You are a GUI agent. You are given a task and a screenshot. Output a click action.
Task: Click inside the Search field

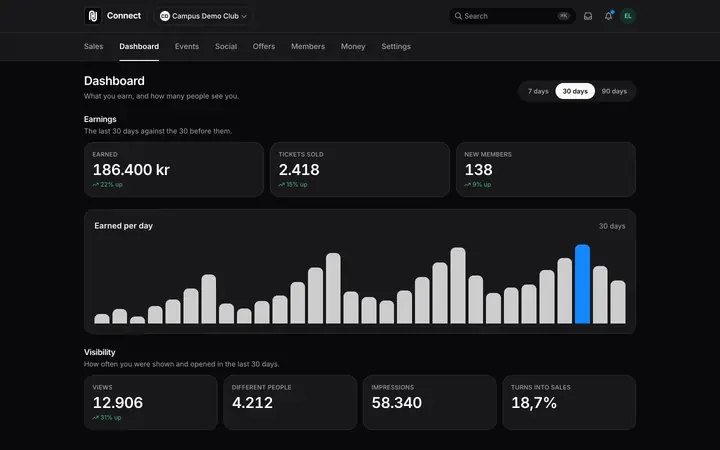tap(512, 16)
